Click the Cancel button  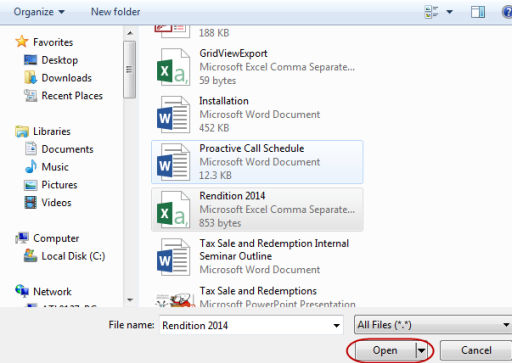(476, 350)
